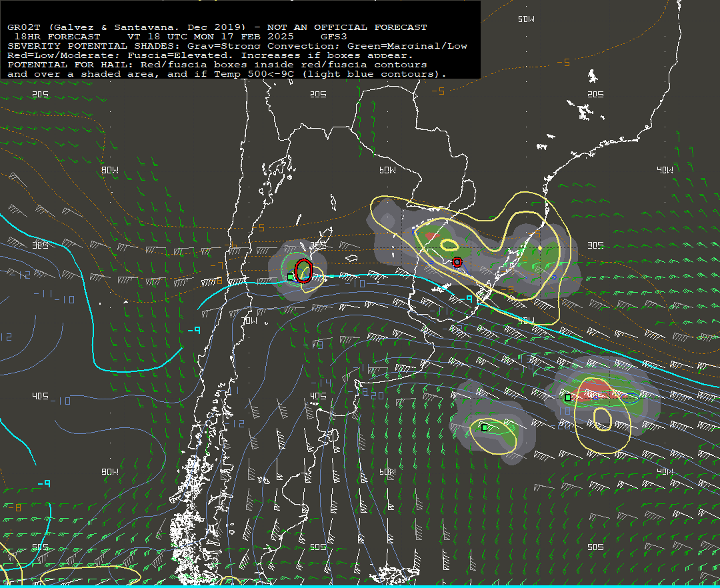
Task: Click the lower "80W" longitude label
Action: 110,472
